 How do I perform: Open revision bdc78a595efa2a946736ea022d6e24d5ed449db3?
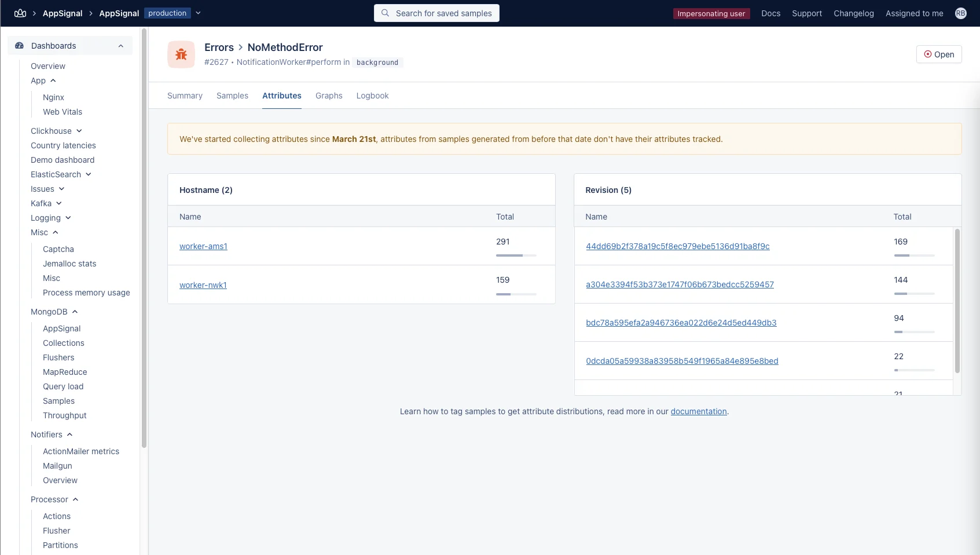681,323
